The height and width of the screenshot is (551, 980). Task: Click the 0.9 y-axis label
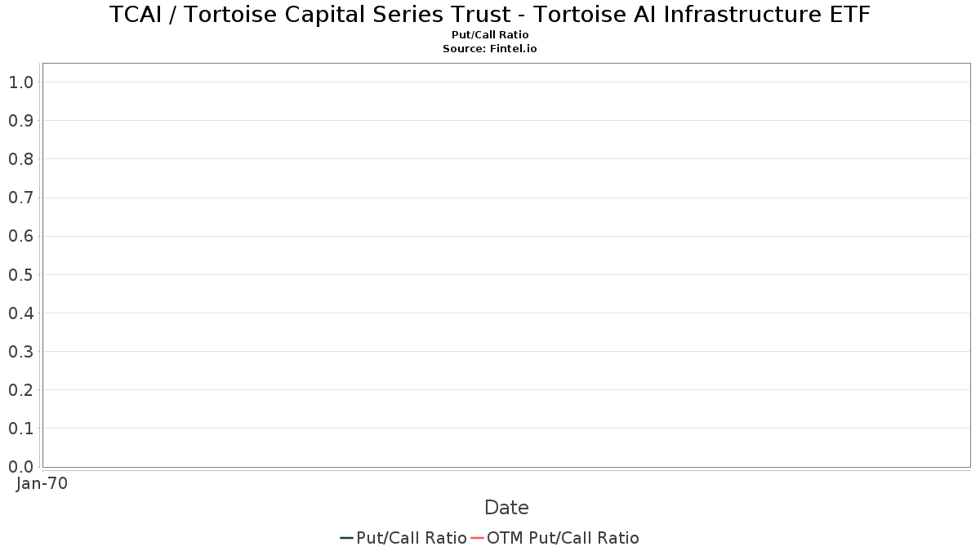point(20,121)
